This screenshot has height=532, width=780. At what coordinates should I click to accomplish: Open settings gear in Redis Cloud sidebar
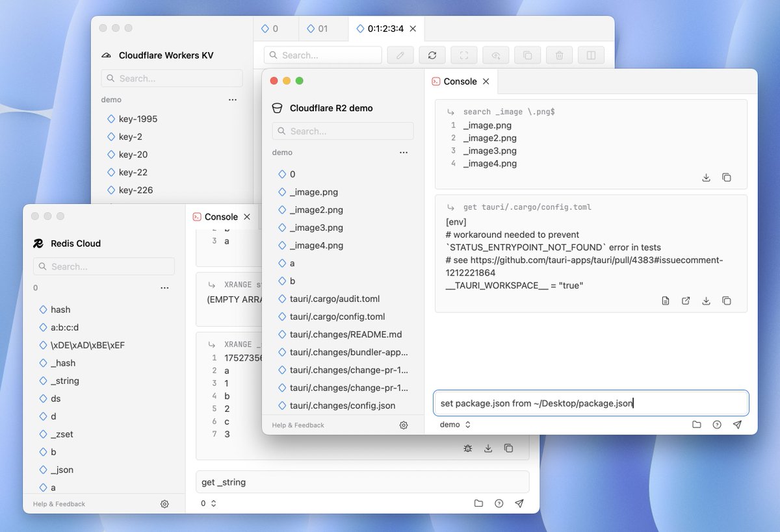(164, 503)
